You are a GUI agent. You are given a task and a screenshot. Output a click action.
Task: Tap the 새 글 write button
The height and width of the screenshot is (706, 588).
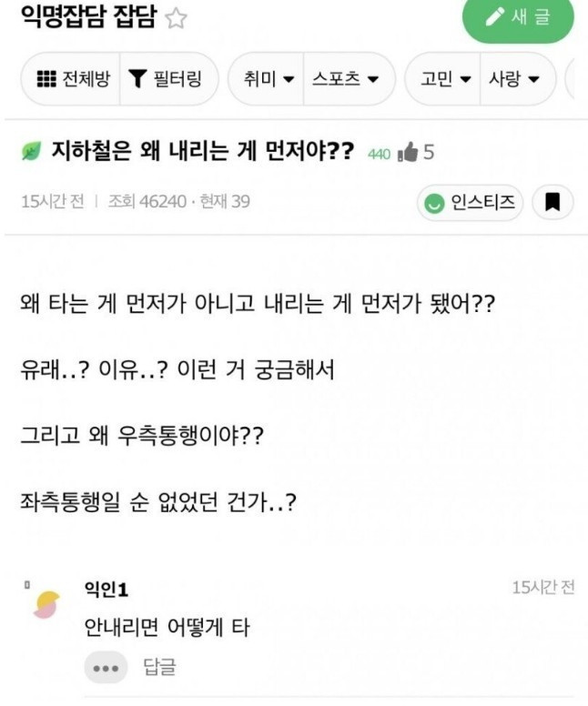(x=518, y=19)
